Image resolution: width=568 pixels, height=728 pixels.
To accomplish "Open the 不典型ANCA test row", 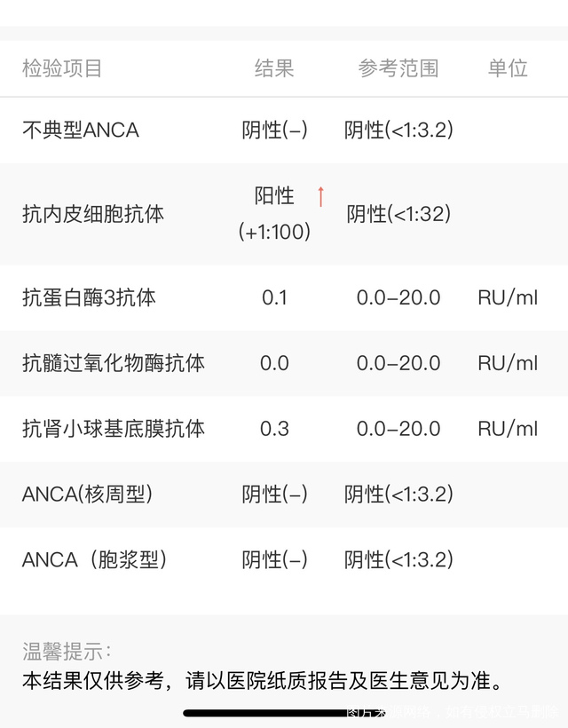I will [81, 130].
